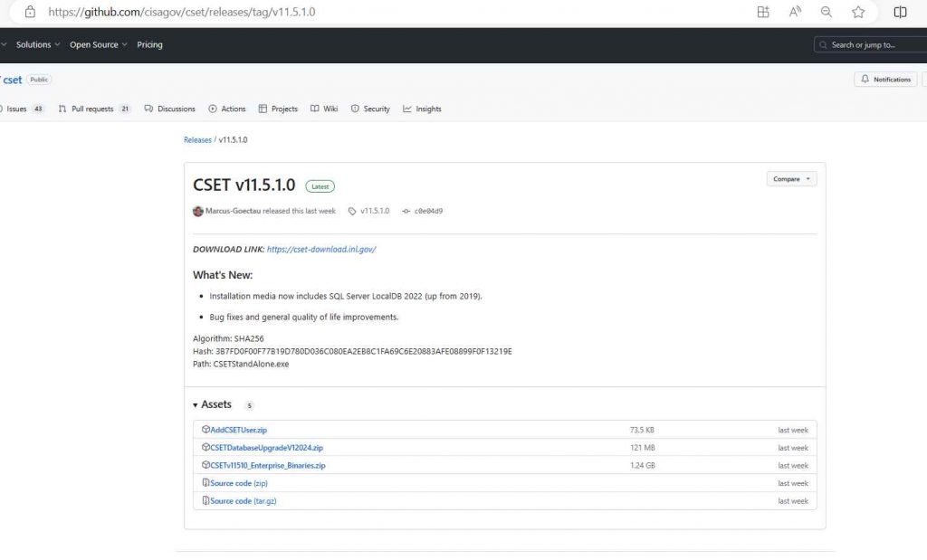The height and width of the screenshot is (560, 927).
Task: Open commit c0e04d9 link
Action: click(x=428, y=211)
